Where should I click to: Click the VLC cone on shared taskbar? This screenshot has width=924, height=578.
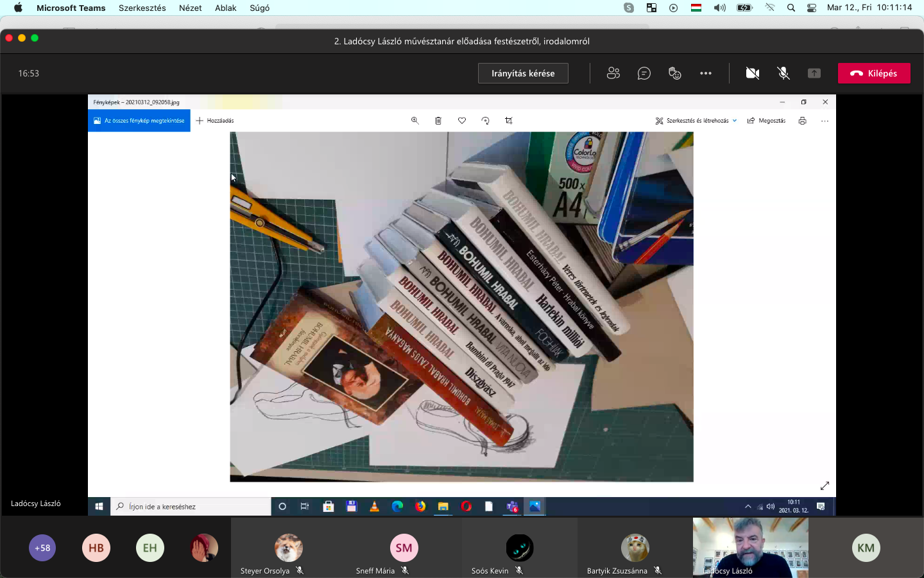(374, 507)
